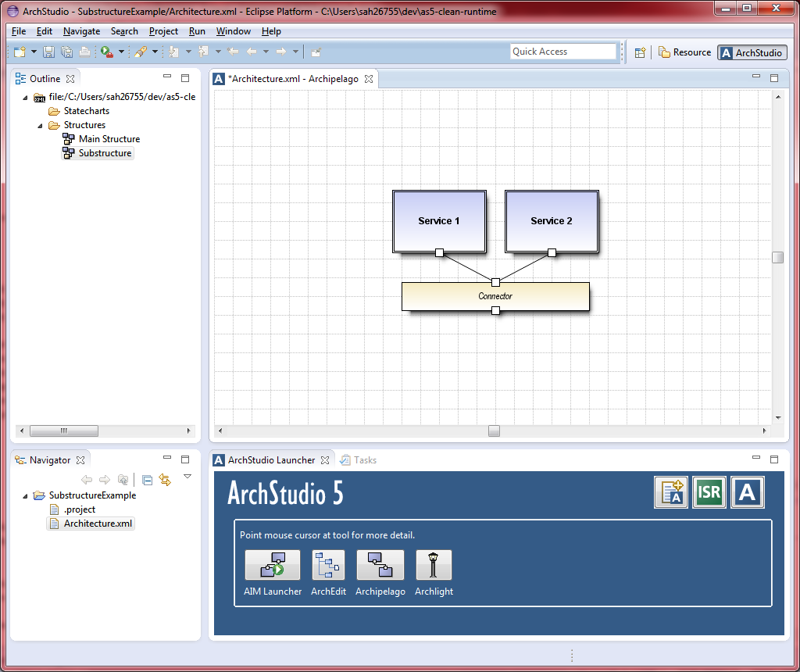Screen dimensions: 800x672
Task: Click the New wizard toolbar icon
Action: click(x=20, y=52)
